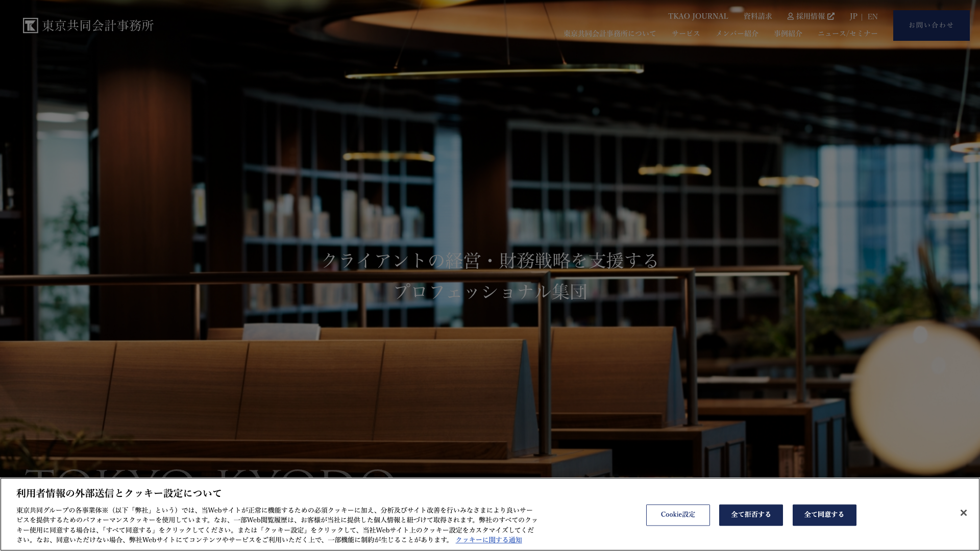Click 全て拒否する button
Image resolution: width=980 pixels, height=551 pixels.
[750, 515]
